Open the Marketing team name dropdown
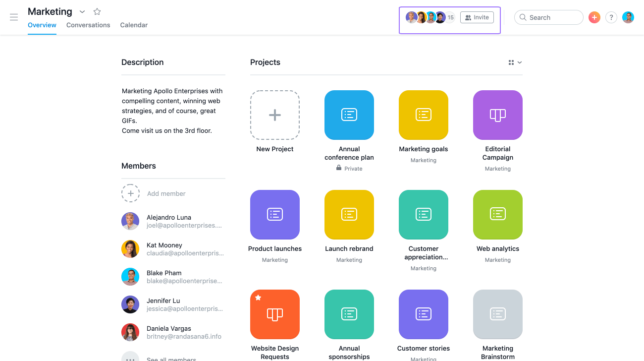Image resolution: width=644 pixels, height=361 pixels. point(82,11)
